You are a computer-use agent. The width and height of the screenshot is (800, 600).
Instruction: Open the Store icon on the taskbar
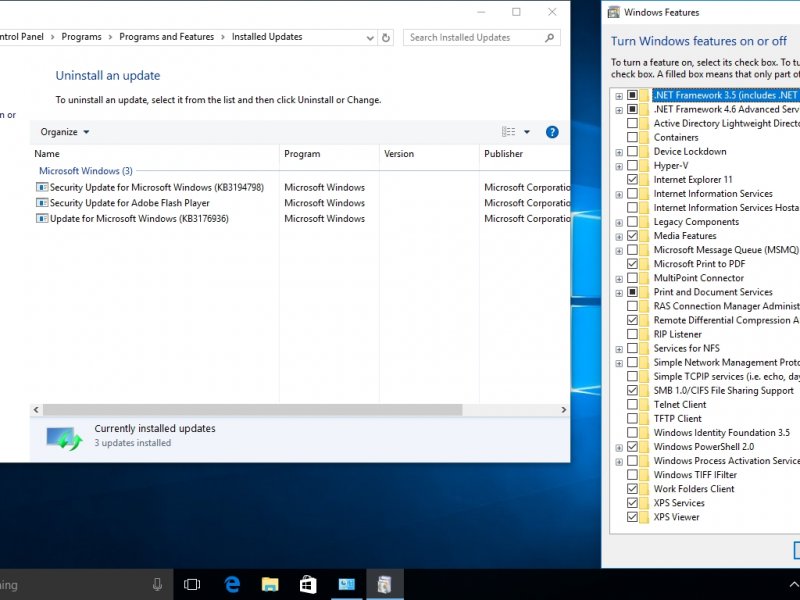coord(308,585)
